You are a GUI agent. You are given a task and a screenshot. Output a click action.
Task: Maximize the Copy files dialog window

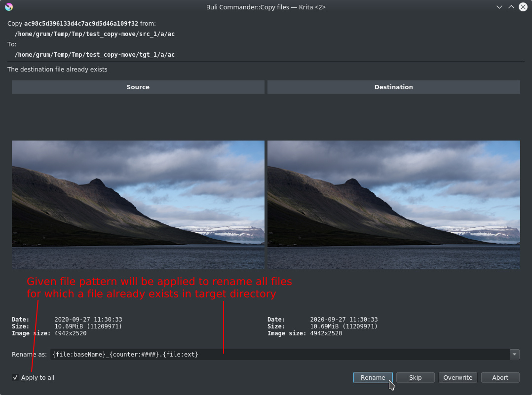click(511, 7)
